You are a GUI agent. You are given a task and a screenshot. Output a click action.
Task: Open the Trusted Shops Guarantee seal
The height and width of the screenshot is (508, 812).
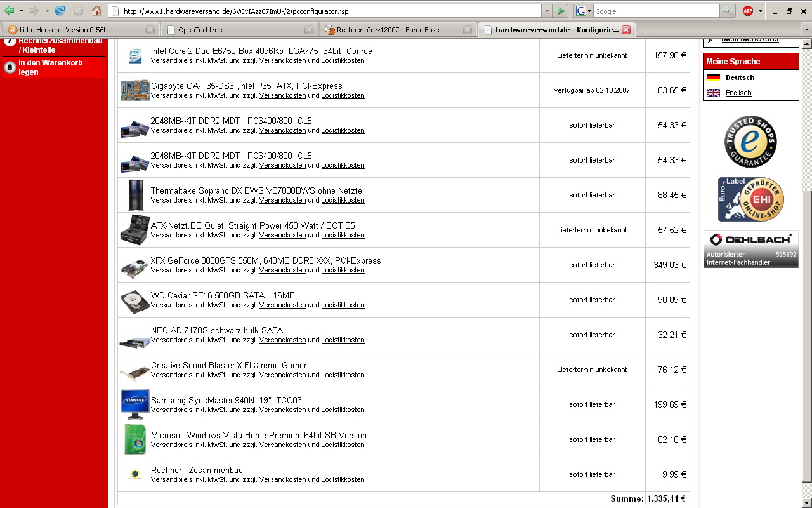coord(750,141)
